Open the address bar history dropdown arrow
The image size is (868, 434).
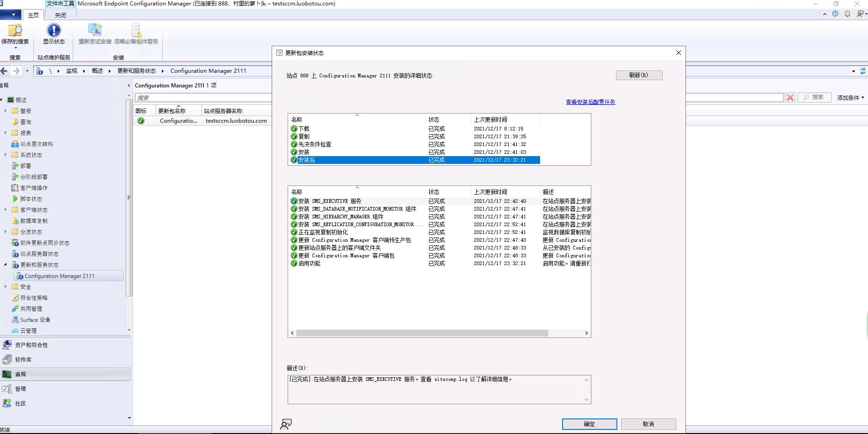853,71
